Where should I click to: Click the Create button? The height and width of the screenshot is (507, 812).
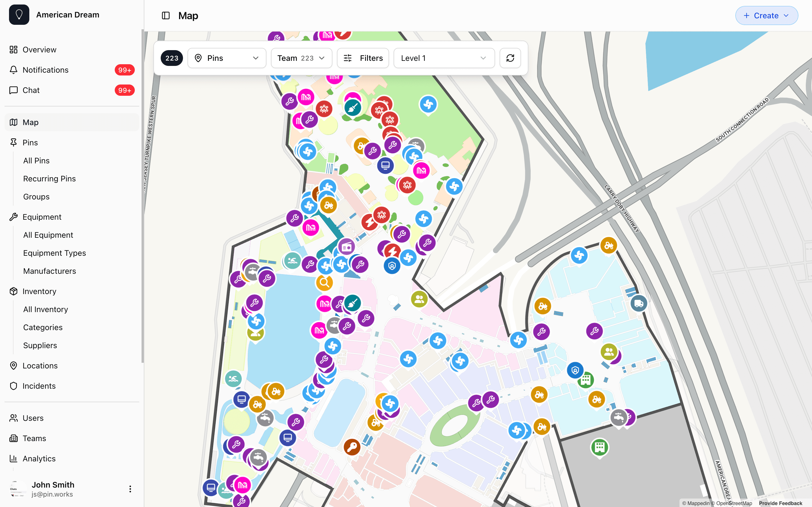pos(767,15)
